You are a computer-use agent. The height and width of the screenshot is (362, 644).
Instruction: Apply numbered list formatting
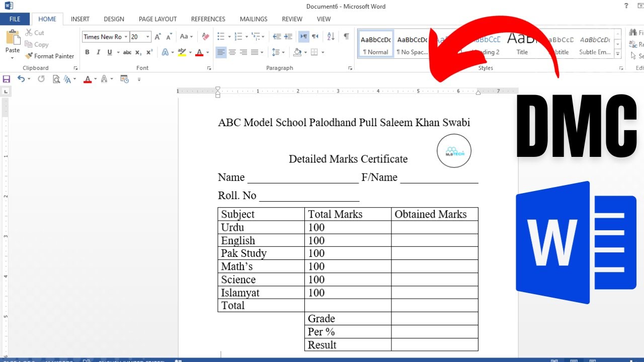[x=238, y=37]
